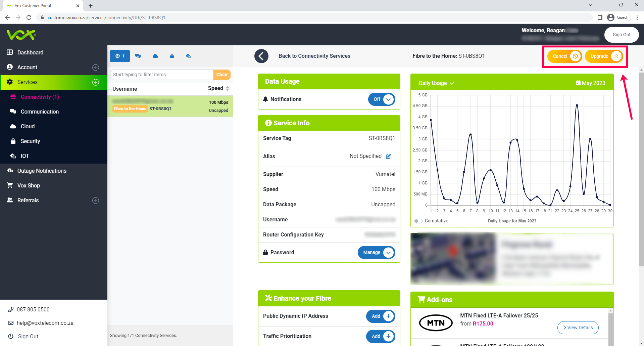644x346 pixels.
Task: Open Security services in sidebar
Action: point(30,141)
